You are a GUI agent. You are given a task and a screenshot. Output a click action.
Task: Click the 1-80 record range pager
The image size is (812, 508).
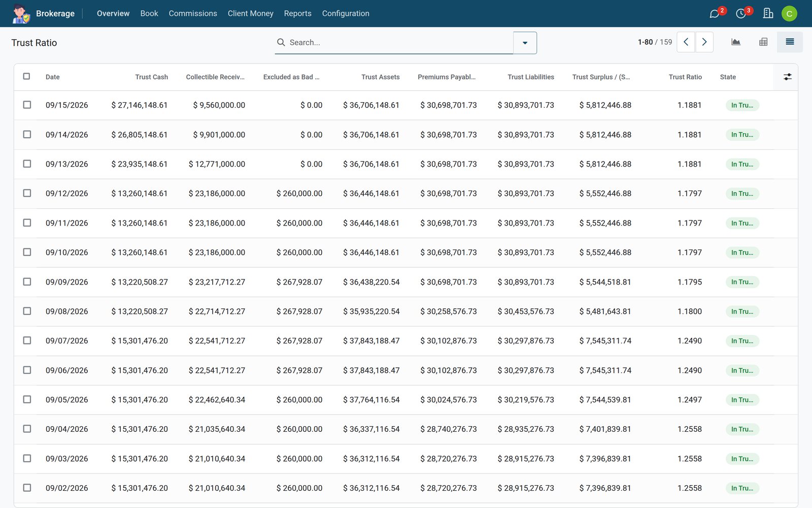pos(646,42)
